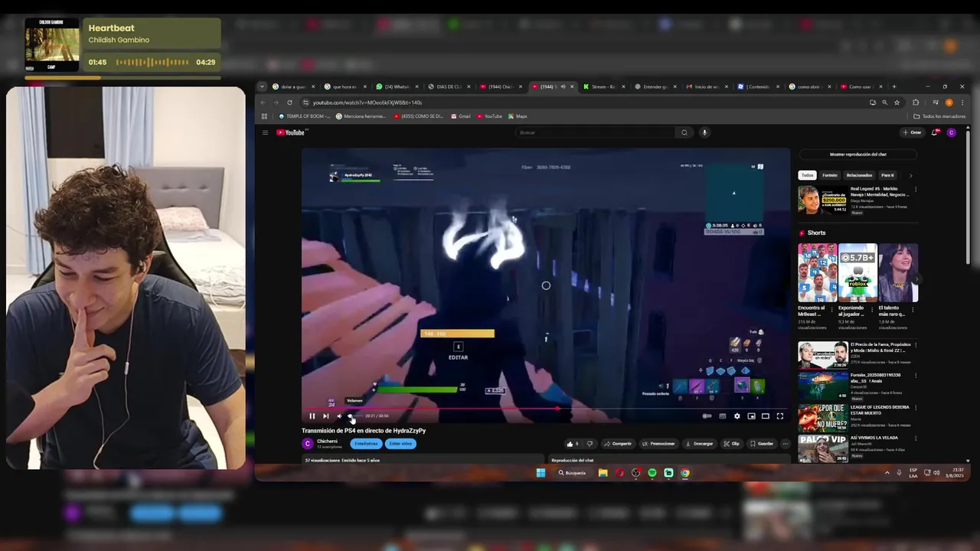
Task: Enable theater mode view
Action: [x=765, y=416]
